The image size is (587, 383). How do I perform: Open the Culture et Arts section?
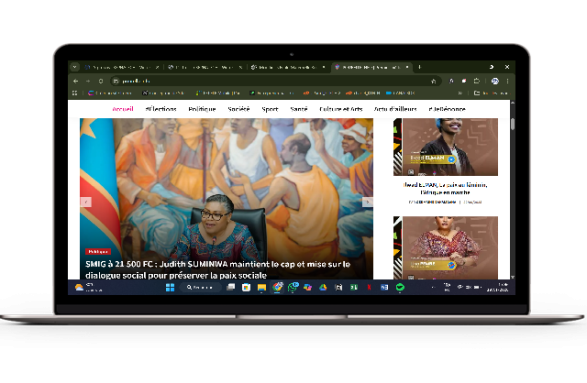[x=341, y=109]
